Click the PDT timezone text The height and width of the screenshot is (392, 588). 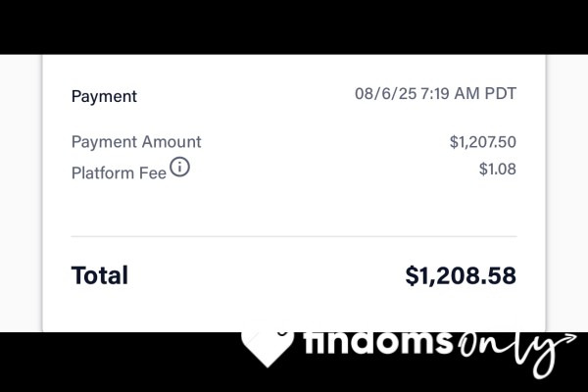click(500, 93)
